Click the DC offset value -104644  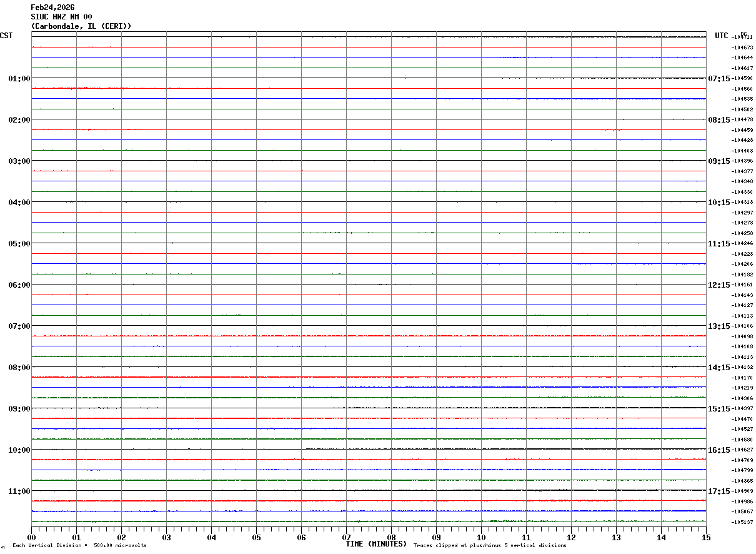[x=742, y=58]
